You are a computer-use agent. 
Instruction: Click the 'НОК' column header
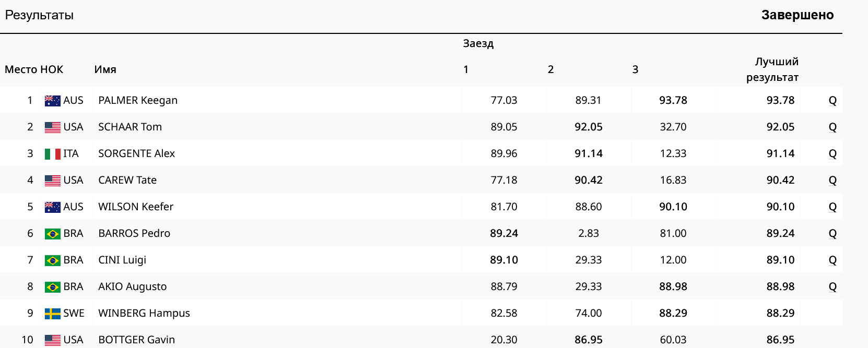(52, 69)
